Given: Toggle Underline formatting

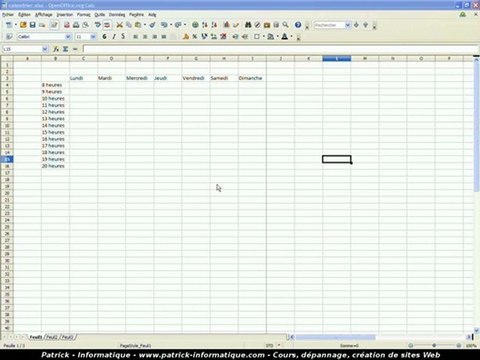Looking at the screenshot, I should [123, 37].
